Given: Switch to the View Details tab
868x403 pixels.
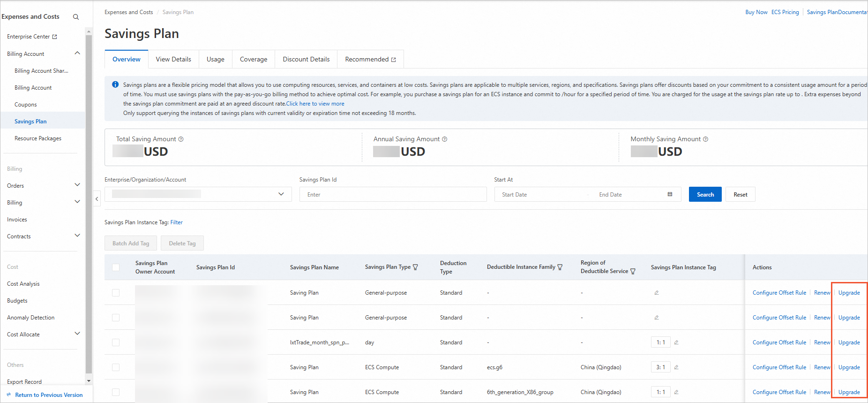Looking at the screenshot, I should pos(173,60).
